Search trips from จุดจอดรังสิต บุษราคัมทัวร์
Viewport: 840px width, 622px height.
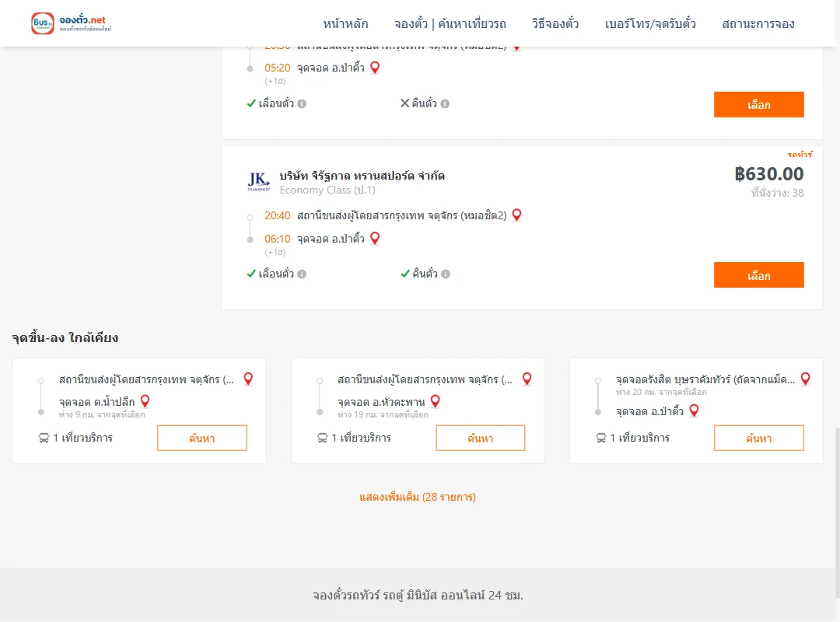759,439
